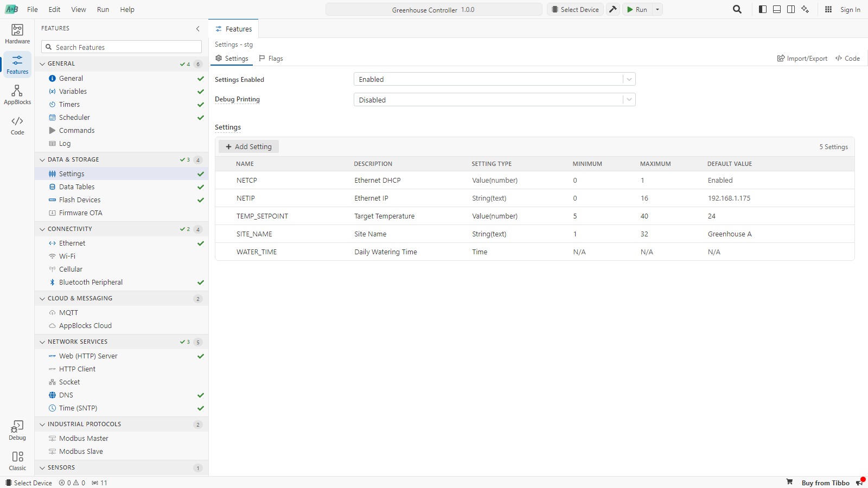
Task: Click the AI sparkle icon
Action: coord(805,9)
